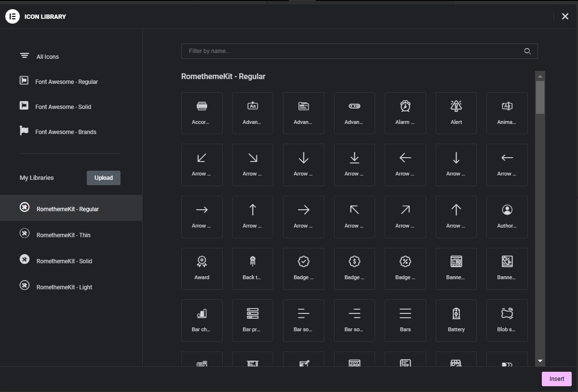Pick the Award ribbon icon

(202, 269)
